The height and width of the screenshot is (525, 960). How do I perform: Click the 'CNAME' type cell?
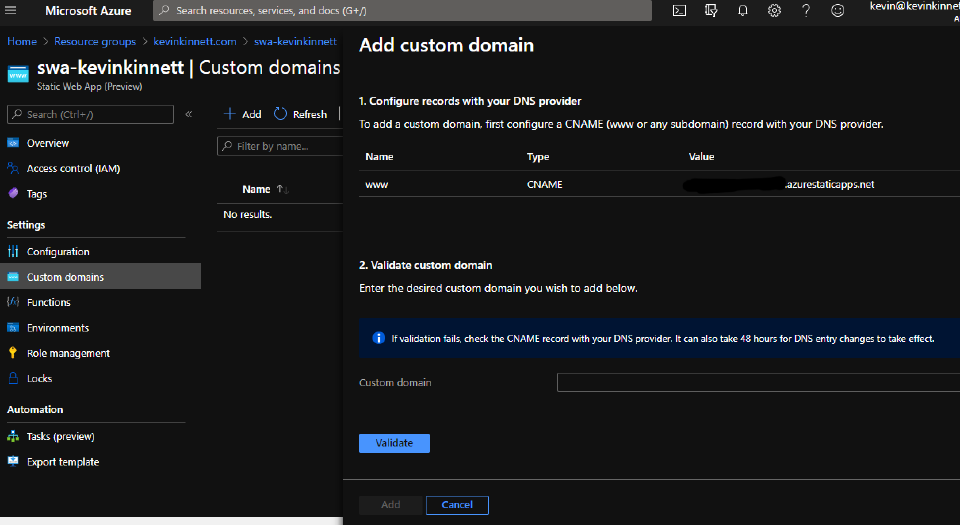click(544, 184)
